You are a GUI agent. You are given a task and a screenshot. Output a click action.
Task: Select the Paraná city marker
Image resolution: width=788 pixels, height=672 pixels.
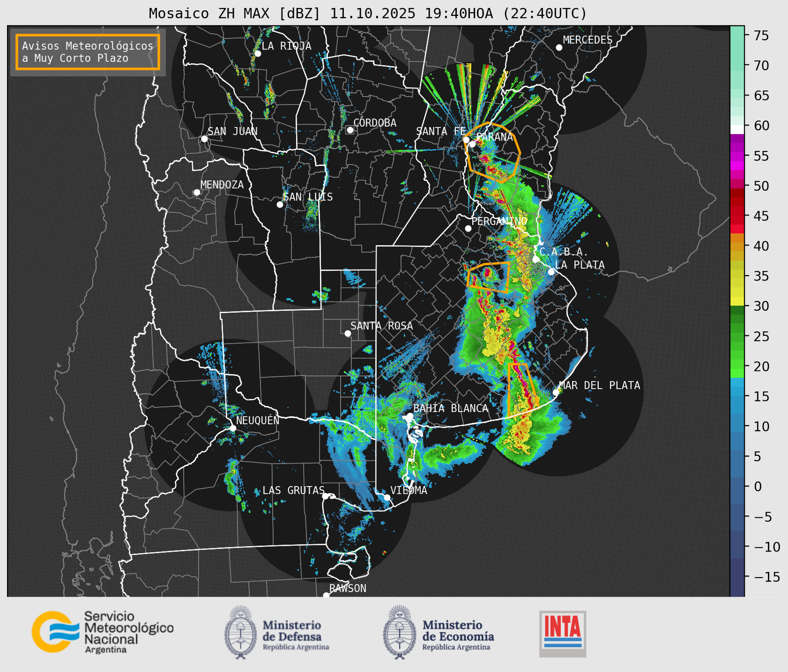point(473,144)
